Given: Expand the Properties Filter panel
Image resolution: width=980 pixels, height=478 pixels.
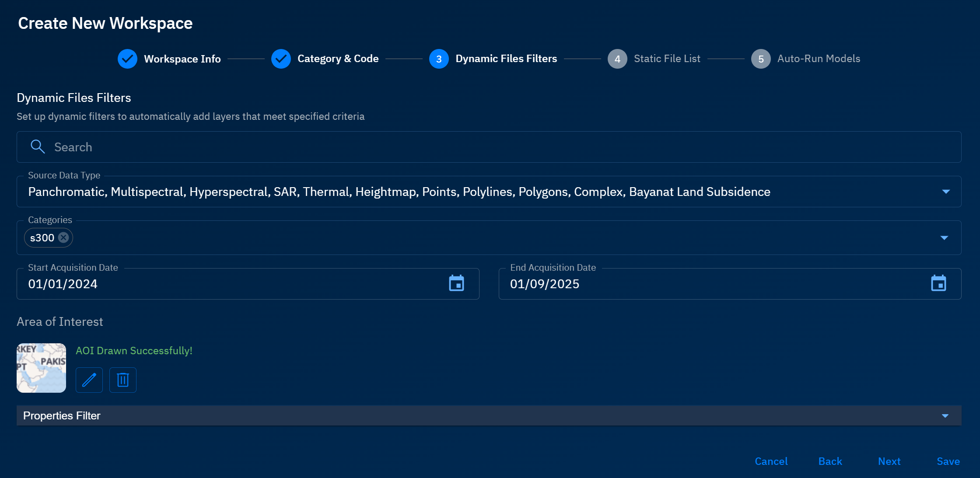Looking at the screenshot, I should 945,415.
